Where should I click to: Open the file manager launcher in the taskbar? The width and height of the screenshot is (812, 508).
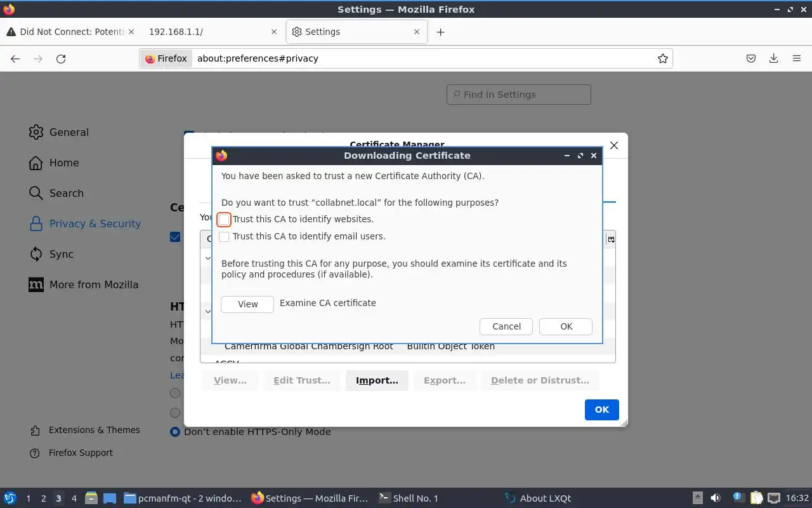tap(91, 498)
